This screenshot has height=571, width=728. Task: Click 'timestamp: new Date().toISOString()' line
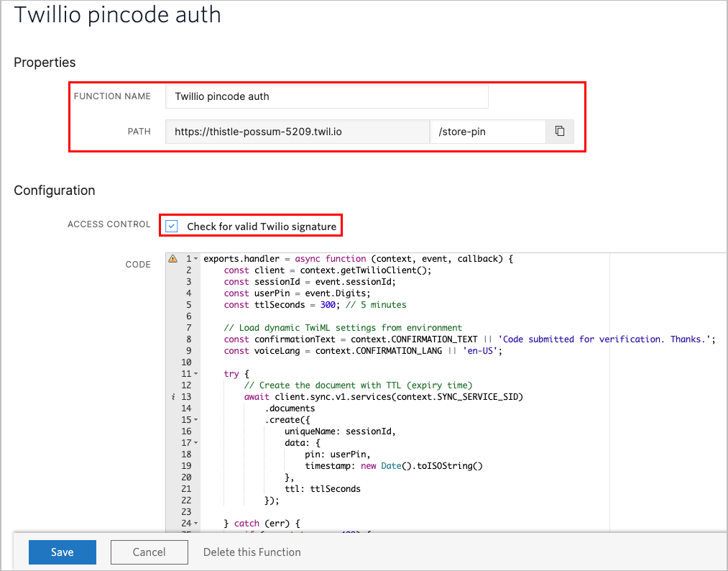coord(394,466)
